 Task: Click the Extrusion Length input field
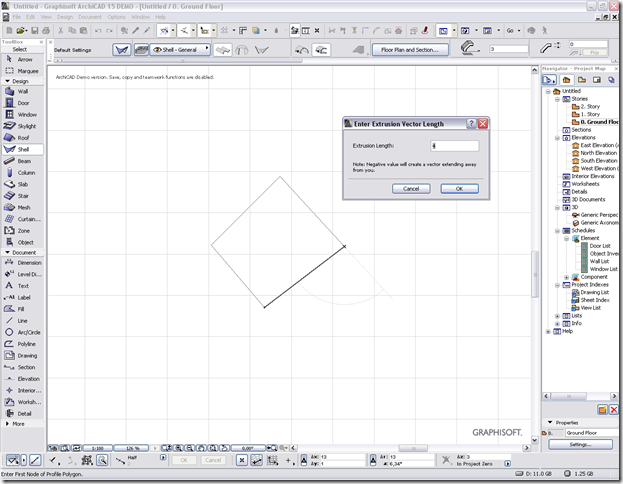tap(455, 146)
